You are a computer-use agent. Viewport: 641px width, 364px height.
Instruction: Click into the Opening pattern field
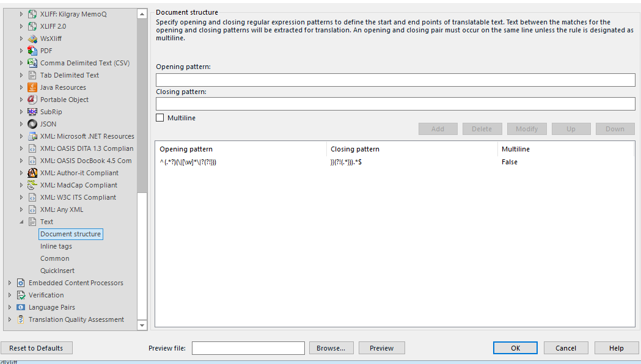click(x=395, y=80)
